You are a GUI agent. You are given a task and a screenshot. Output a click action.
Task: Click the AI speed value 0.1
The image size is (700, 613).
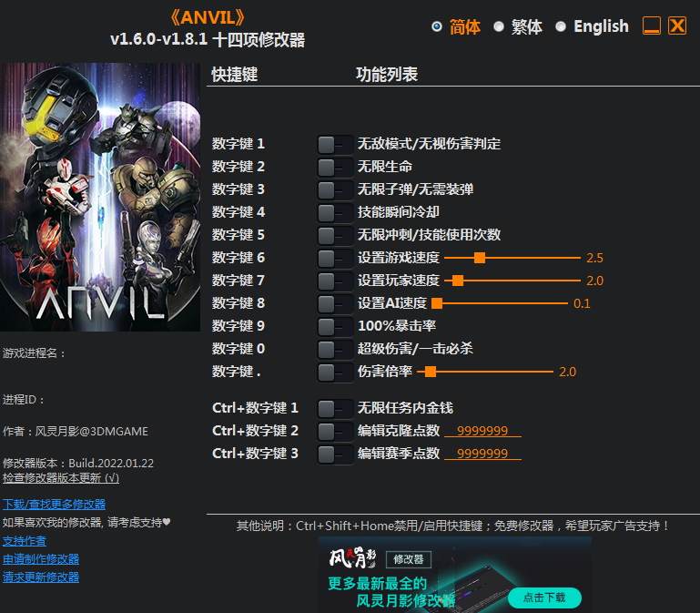[582, 304]
